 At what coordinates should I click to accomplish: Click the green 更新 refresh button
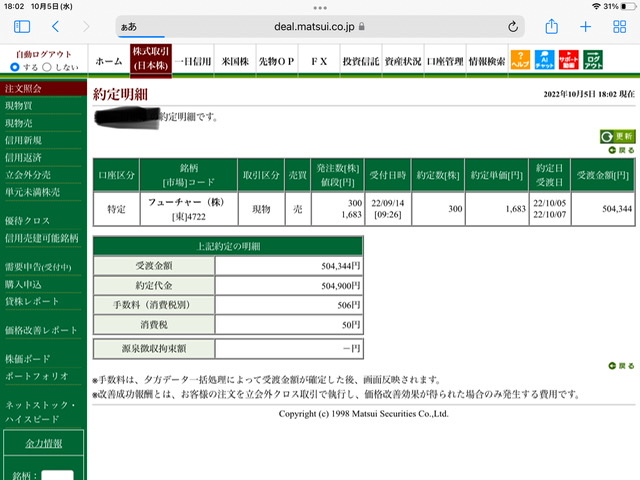pos(618,136)
